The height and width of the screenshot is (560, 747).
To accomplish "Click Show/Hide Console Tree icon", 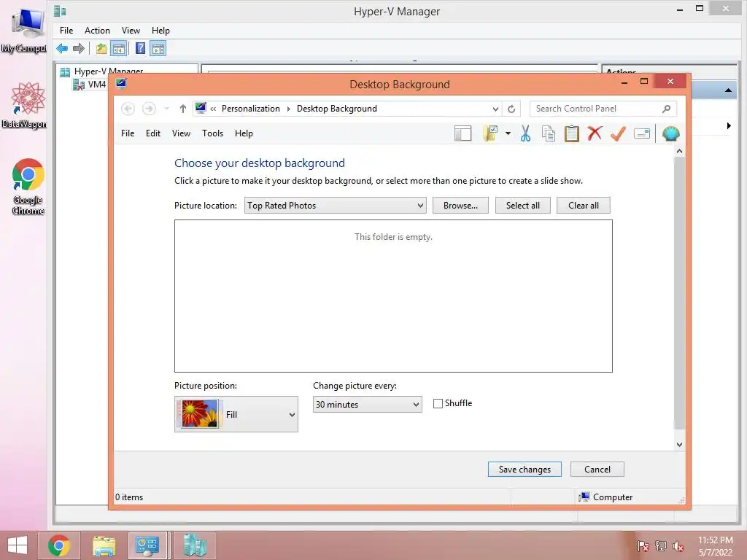I will tap(118, 48).
